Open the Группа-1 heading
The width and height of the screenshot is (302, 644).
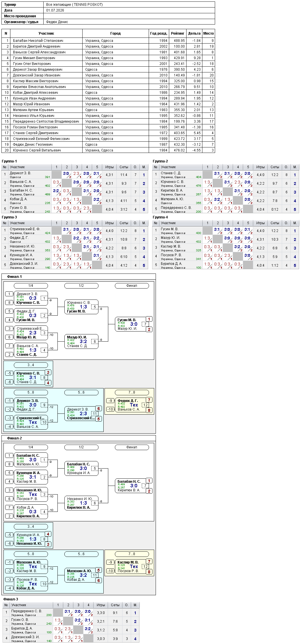click(9, 161)
